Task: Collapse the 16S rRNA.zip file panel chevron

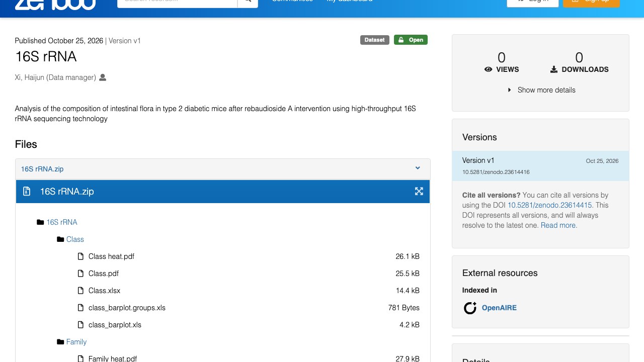Action: [x=418, y=168]
